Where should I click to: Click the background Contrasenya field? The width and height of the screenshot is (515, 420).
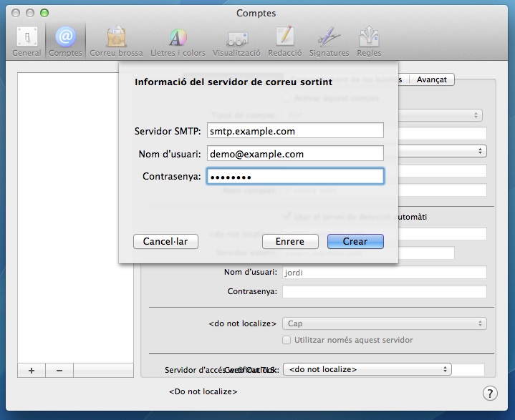pos(384,292)
